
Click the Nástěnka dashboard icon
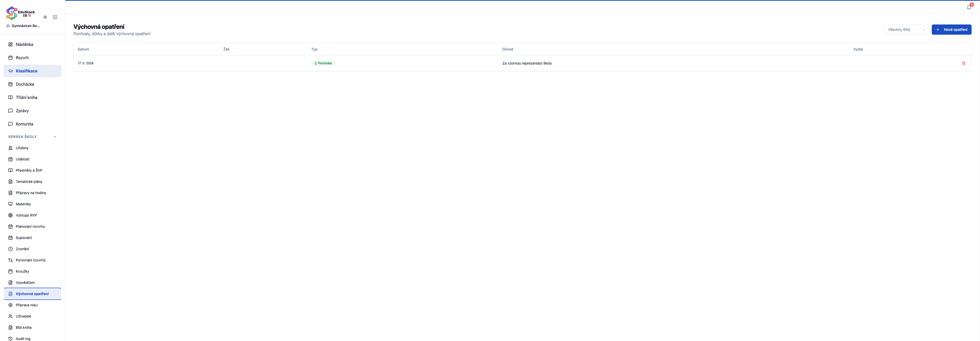[11, 44]
